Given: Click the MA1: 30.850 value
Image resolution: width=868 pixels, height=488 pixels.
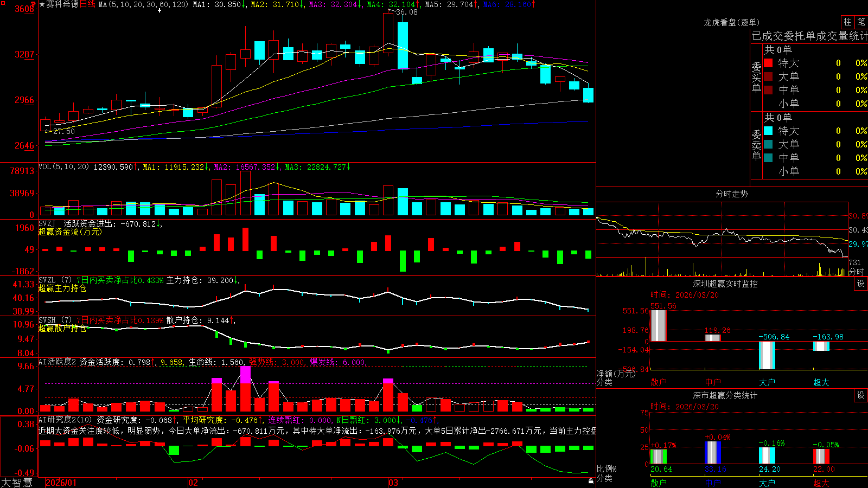Looking at the screenshot, I should click(219, 4).
